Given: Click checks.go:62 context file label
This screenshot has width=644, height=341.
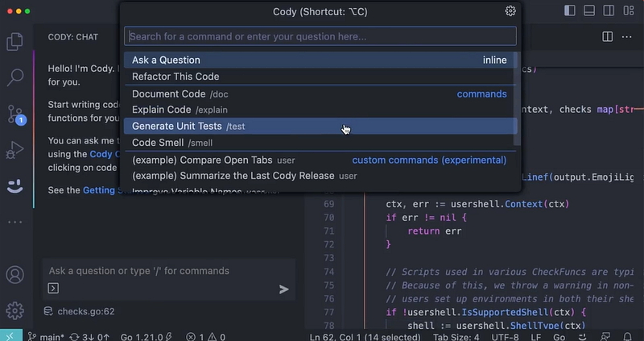Looking at the screenshot, I should [86, 311].
